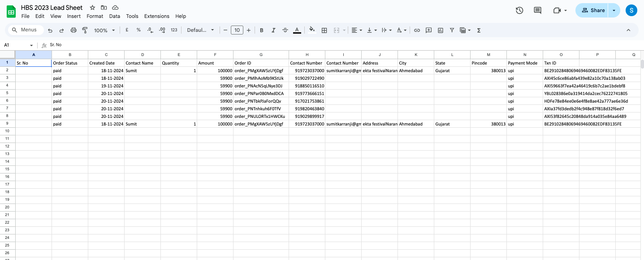
Task: Expand Share options arrow
Action: coord(614,10)
